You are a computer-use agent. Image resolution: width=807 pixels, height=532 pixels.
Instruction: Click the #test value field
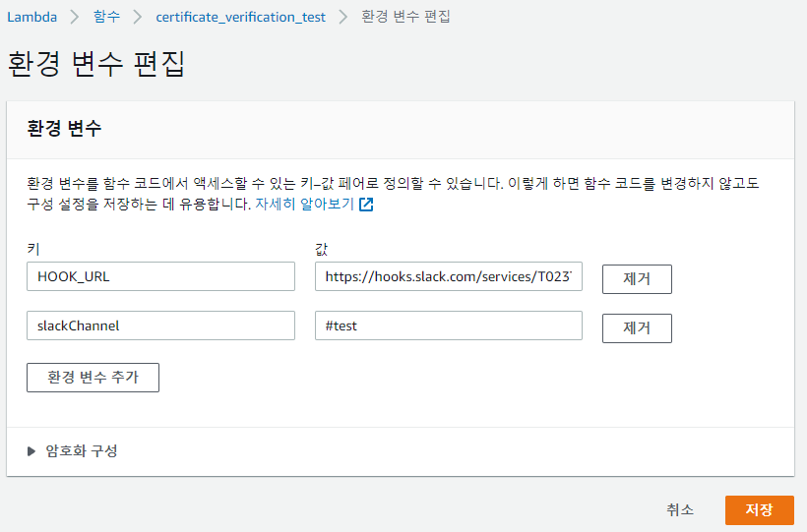coord(448,325)
